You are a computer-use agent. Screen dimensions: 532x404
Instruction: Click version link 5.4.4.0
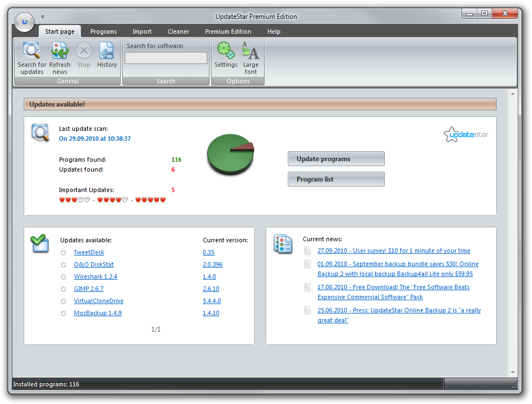coord(212,301)
